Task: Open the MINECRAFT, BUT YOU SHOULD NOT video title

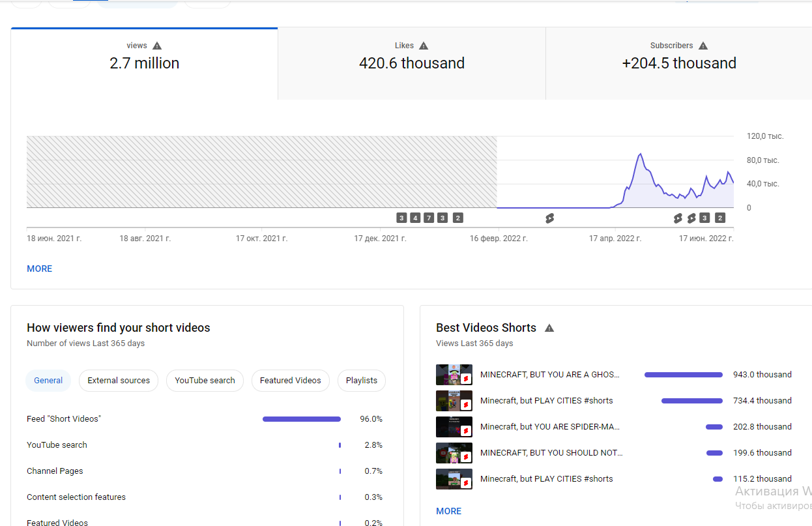Action: coord(551,453)
